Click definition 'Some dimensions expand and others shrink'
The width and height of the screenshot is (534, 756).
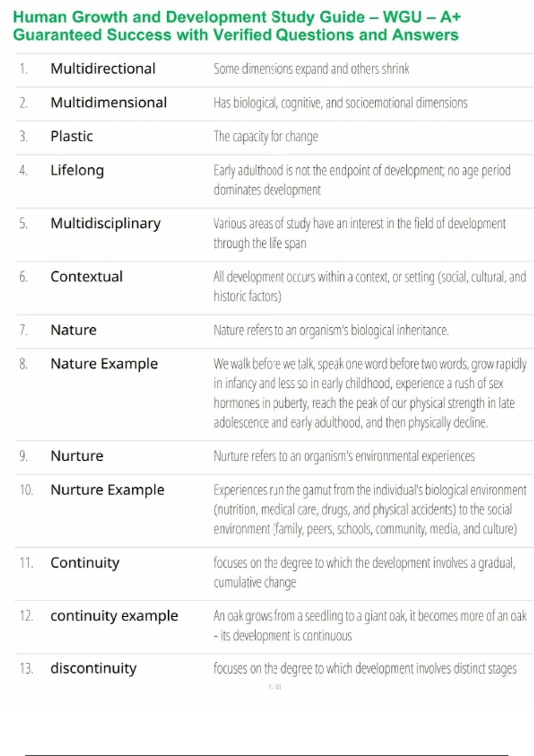pos(311,69)
